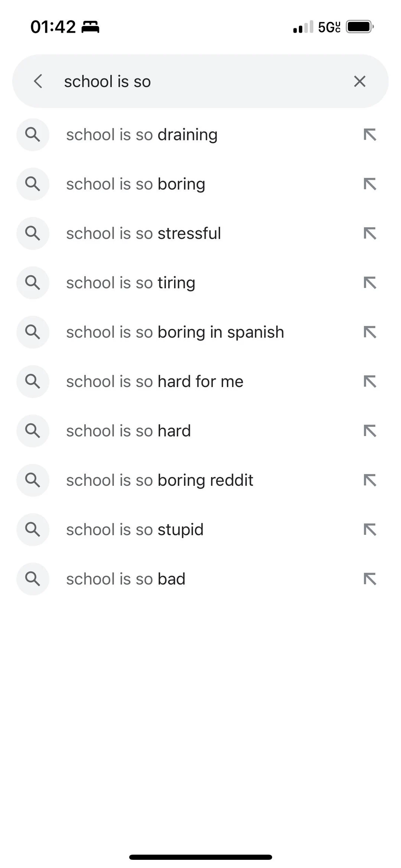Tap the status bar clock showing 01:42
401x868 pixels.
[x=53, y=27]
